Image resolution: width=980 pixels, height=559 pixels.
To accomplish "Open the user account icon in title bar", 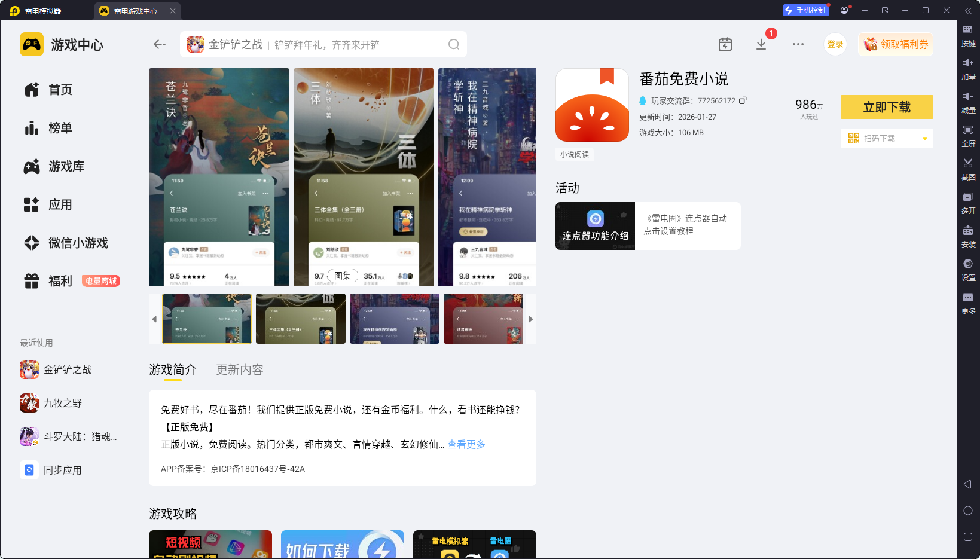I will click(844, 10).
